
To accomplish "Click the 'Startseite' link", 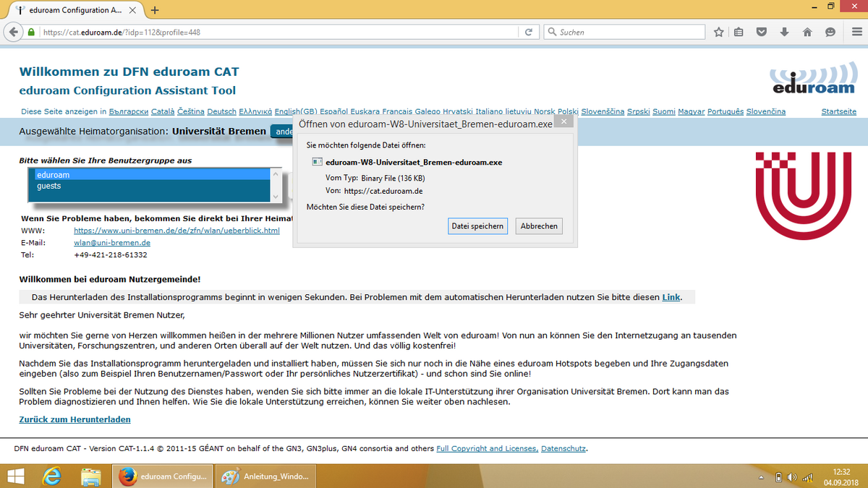I will coord(838,111).
